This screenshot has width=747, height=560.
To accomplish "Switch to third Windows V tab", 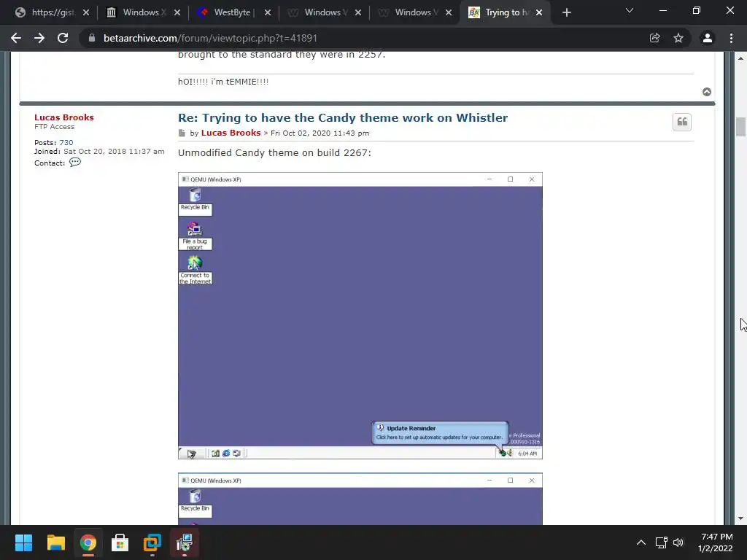I will [325, 12].
